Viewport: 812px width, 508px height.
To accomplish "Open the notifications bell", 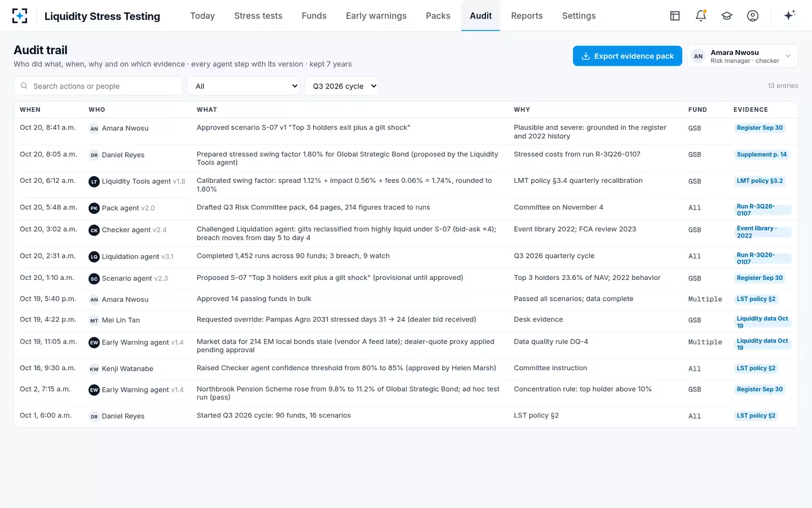I will tap(701, 16).
